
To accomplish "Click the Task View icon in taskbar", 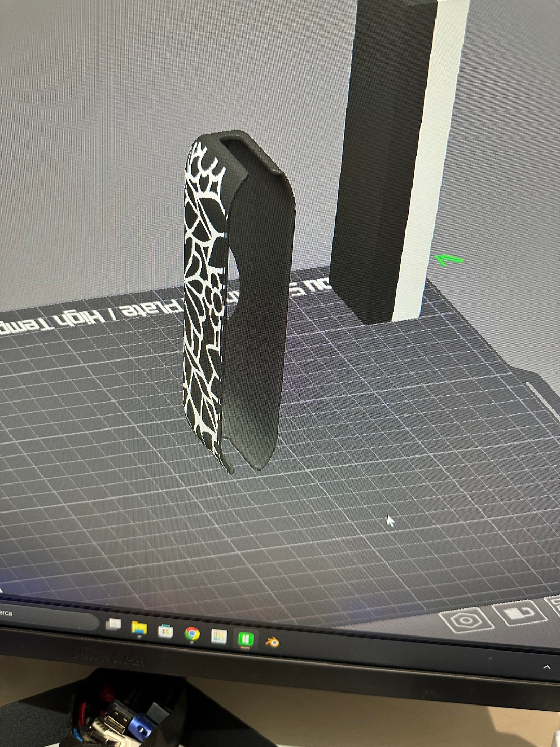I will 114,625.
